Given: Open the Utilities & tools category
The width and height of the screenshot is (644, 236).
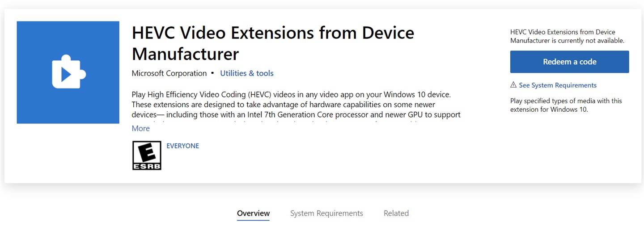Looking at the screenshot, I should click(246, 73).
